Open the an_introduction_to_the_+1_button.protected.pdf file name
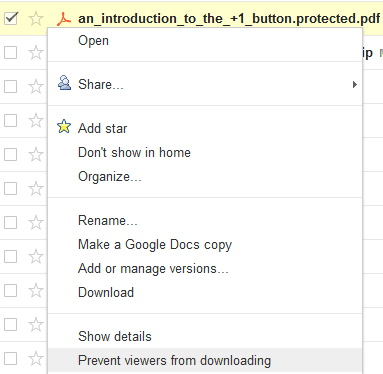The width and height of the screenshot is (383, 374). (229, 19)
